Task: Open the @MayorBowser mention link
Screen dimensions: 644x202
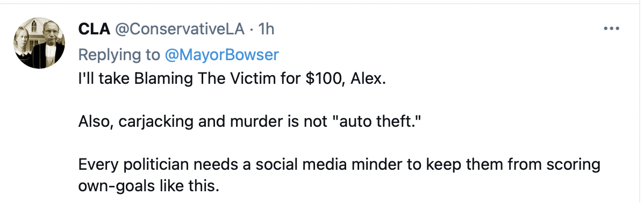Action: [x=222, y=55]
